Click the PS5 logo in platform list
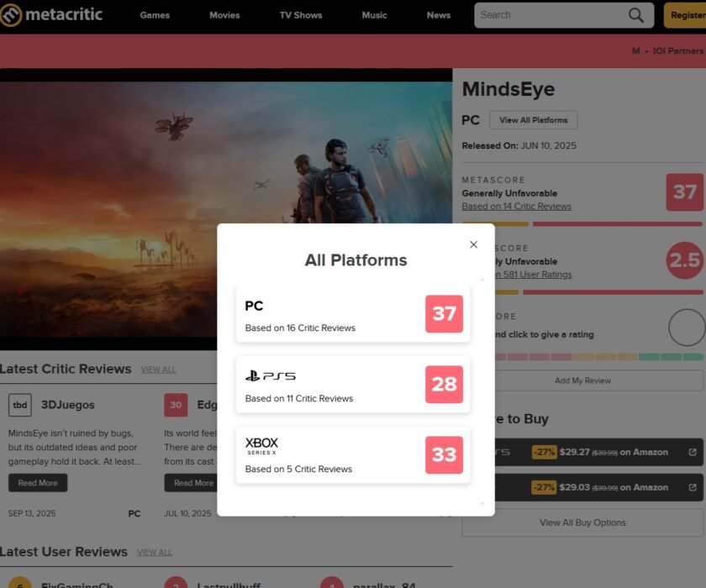The height and width of the screenshot is (588, 706). [271, 376]
